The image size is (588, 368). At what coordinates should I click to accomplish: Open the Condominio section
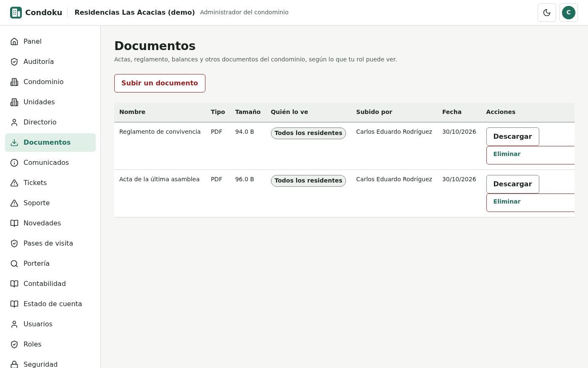tap(50, 82)
